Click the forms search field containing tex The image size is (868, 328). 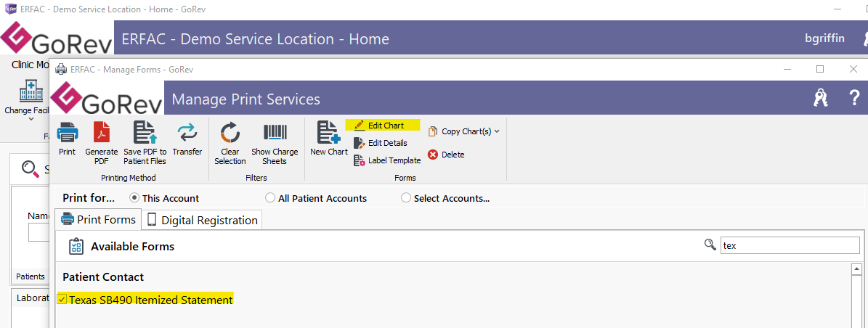coord(790,245)
